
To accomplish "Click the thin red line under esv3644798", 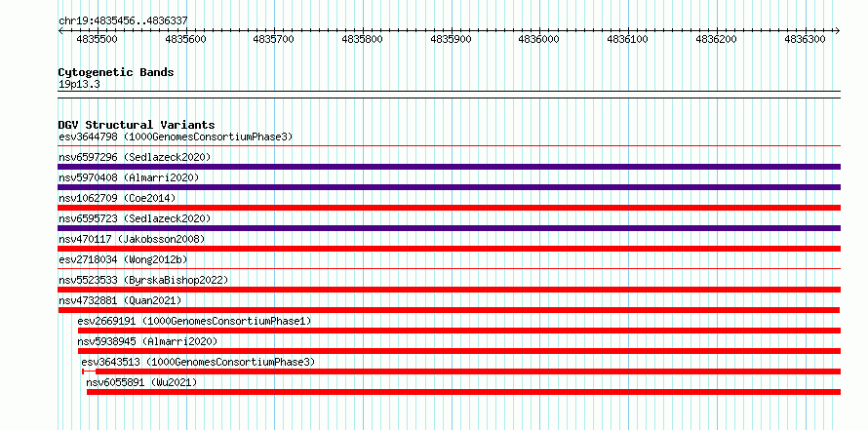I will [x=449, y=146].
